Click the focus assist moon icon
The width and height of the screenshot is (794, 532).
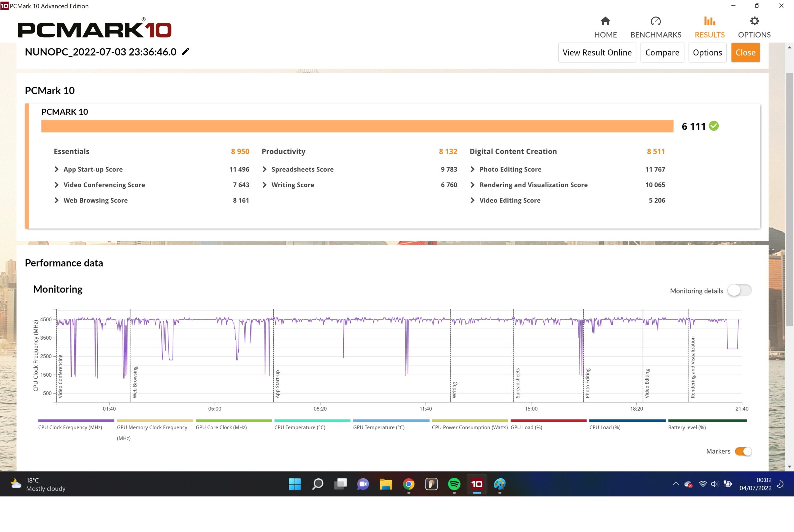pos(780,484)
